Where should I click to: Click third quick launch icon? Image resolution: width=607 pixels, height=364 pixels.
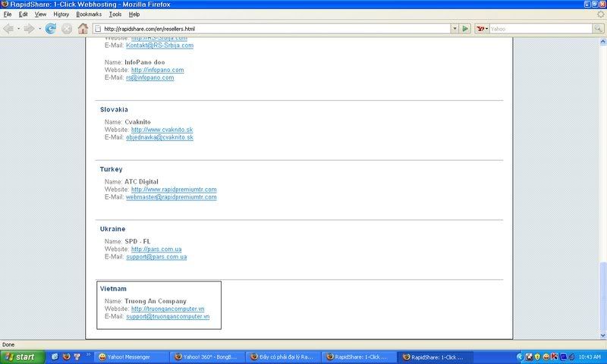point(77,357)
